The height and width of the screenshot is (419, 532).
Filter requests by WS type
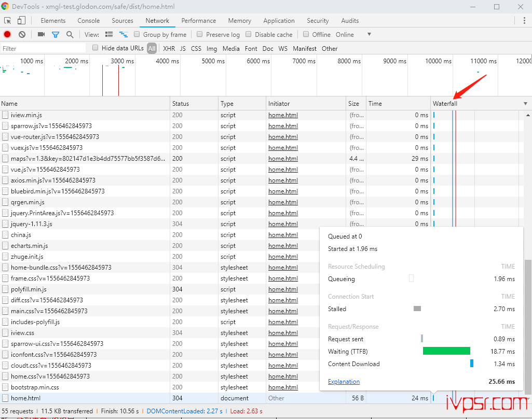click(x=283, y=48)
